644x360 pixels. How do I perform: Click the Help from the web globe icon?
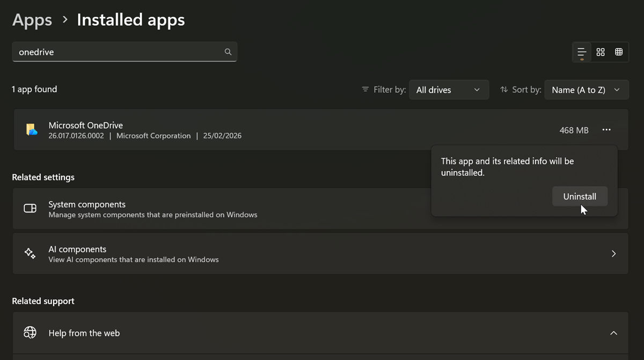(30, 333)
